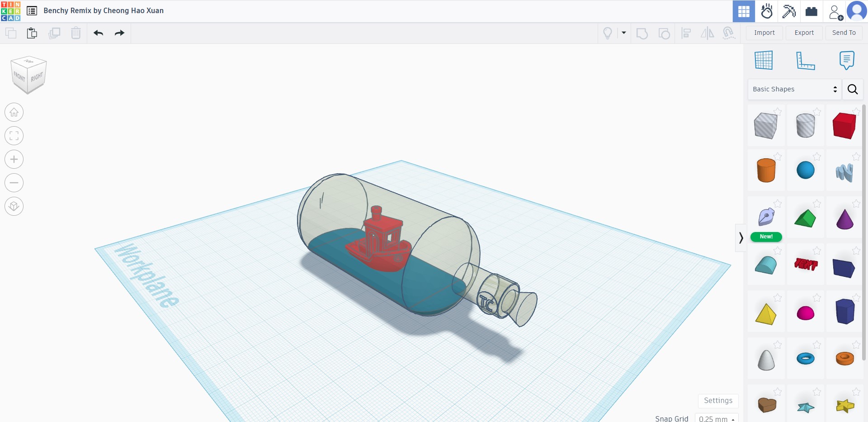
Task: Zoom out with minus button
Action: (14, 183)
